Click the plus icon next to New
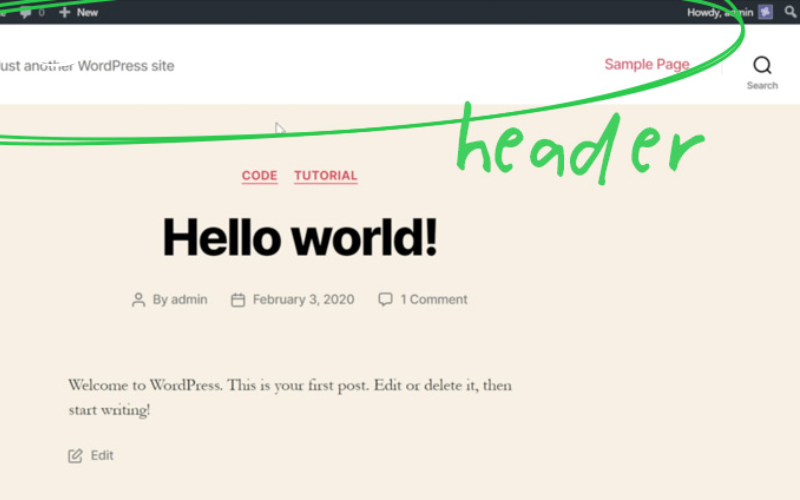The width and height of the screenshot is (800, 500). pos(64,12)
